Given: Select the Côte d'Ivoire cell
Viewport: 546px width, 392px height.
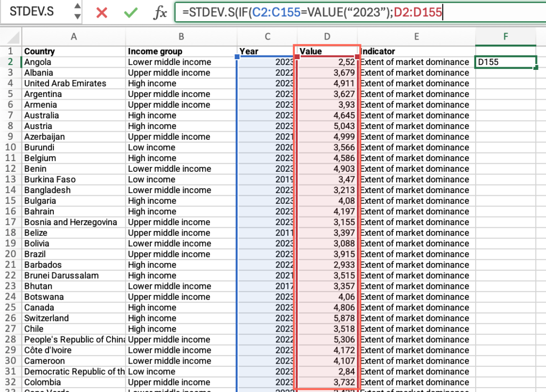Looking at the screenshot, I should tap(74, 350).
